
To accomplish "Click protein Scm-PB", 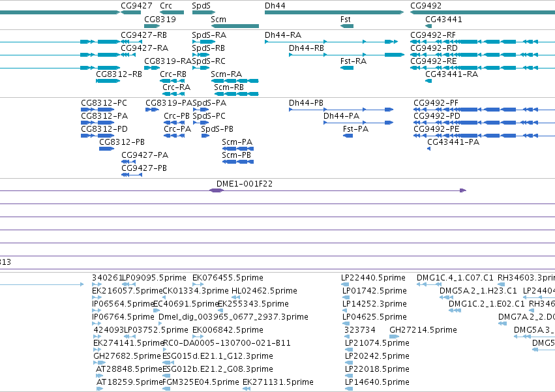I will [238, 162].
